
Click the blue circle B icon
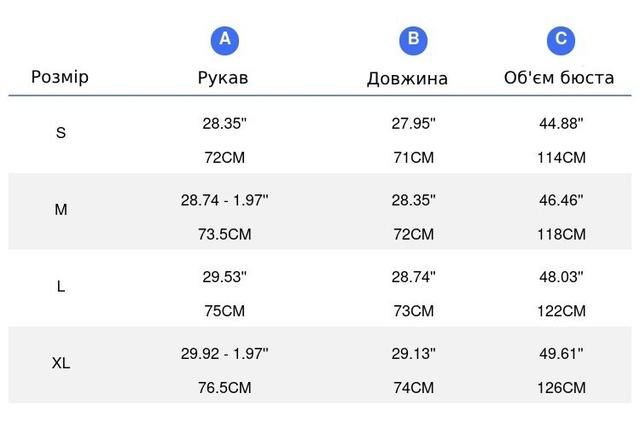click(x=413, y=41)
